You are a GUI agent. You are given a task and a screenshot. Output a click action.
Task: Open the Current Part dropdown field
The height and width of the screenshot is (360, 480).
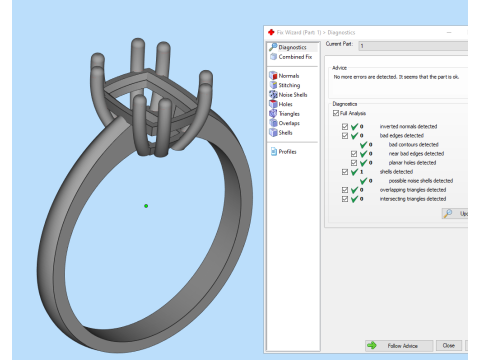[413, 46]
